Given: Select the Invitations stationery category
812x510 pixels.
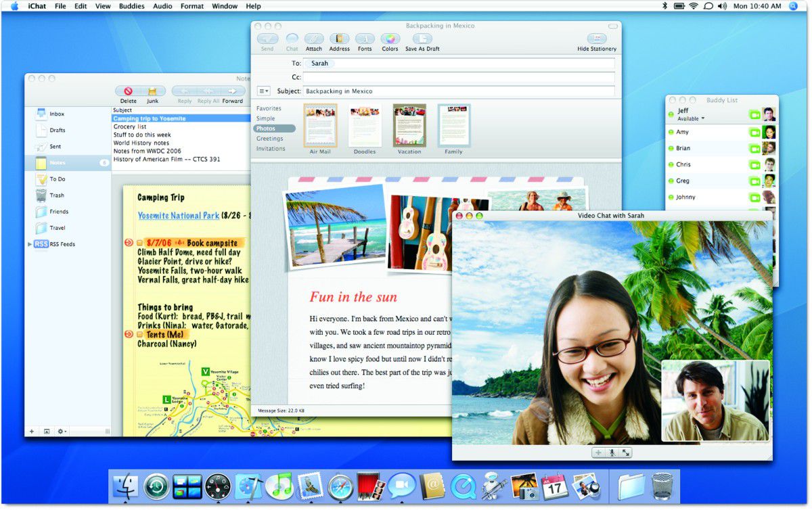Looking at the screenshot, I should tap(271, 149).
